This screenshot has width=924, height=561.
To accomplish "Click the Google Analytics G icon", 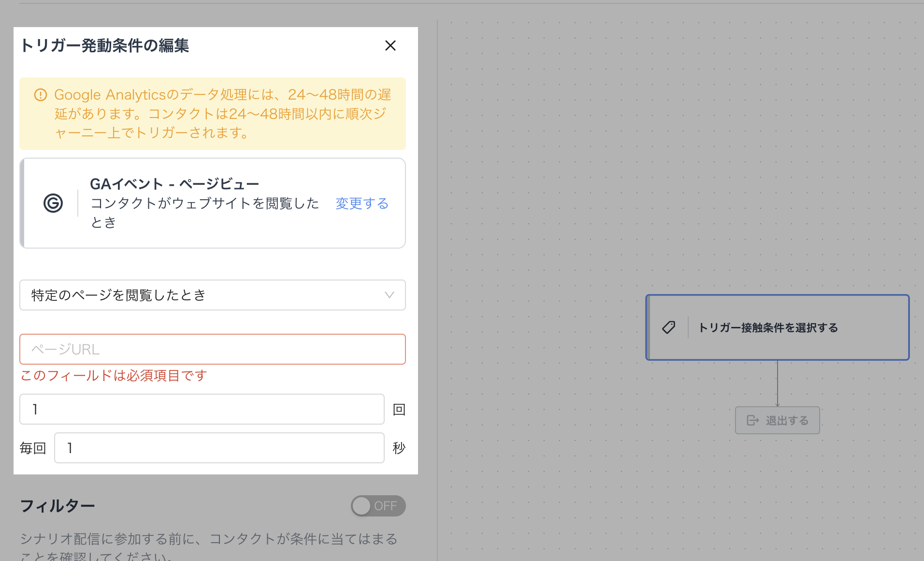I will tap(53, 203).
